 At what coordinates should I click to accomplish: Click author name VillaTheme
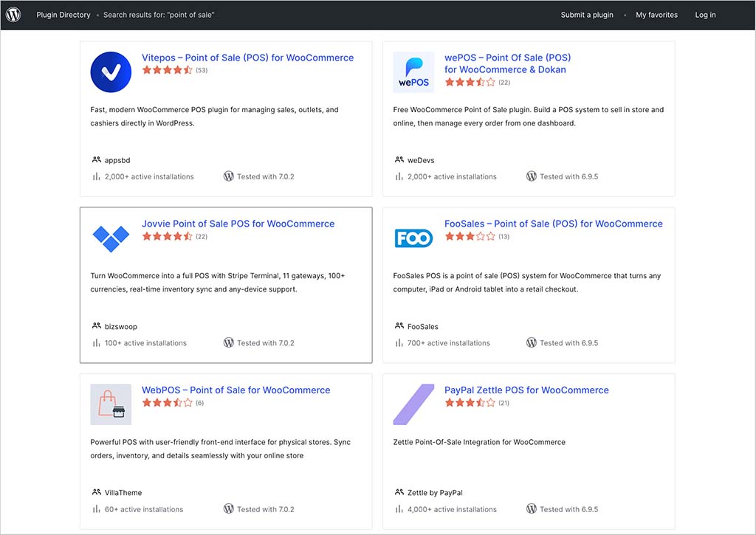click(x=123, y=493)
